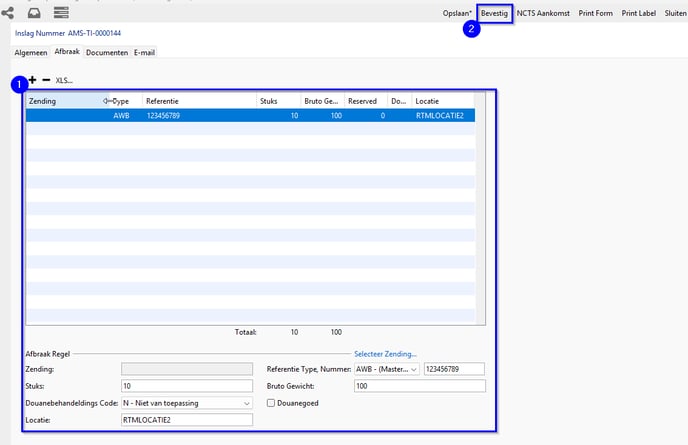This screenshot has height=445, width=688.
Task: Click the reference number field 123456789
Action: 454,369
